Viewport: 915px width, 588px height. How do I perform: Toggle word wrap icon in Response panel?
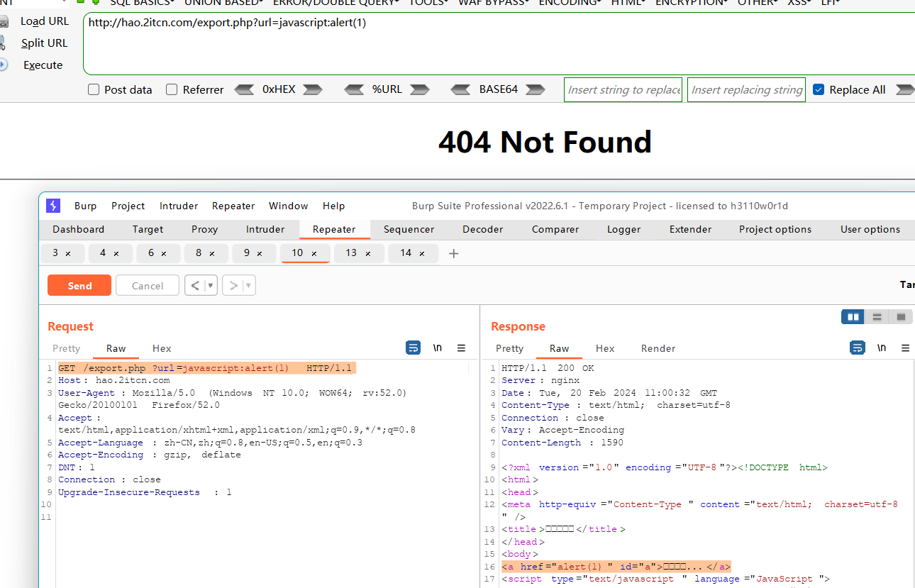pyautogui.click(x=858, y=348)
